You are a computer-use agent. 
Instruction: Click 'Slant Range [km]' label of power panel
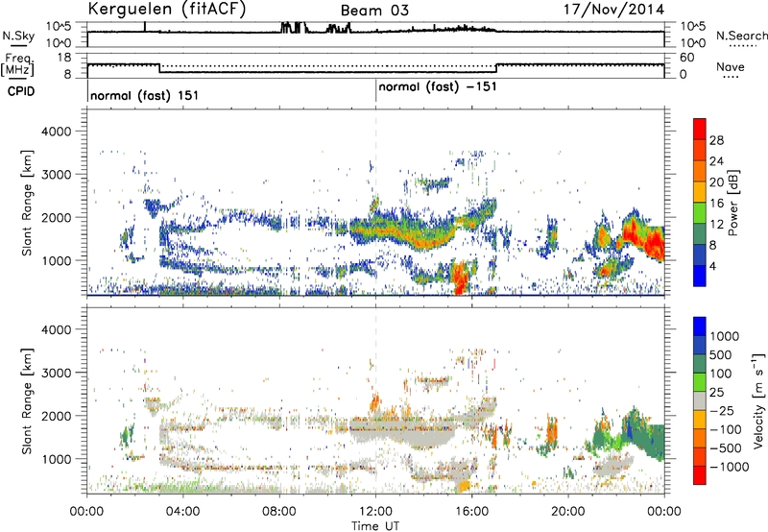click(x=27, y=203)
